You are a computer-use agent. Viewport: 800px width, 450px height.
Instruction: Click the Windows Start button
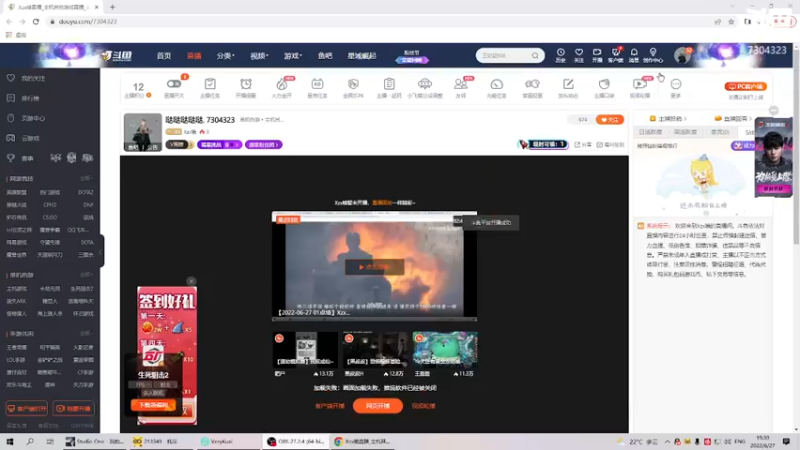coord(10,441)
